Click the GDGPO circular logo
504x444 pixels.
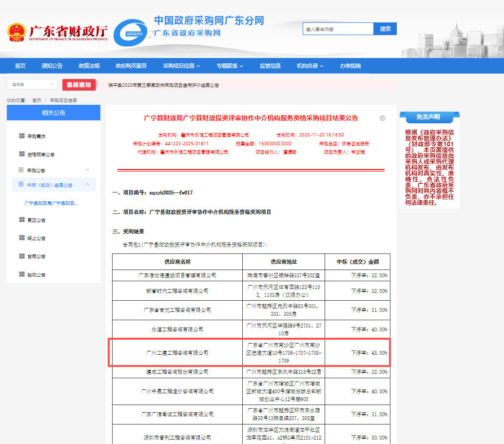click(x=130, y=33)
